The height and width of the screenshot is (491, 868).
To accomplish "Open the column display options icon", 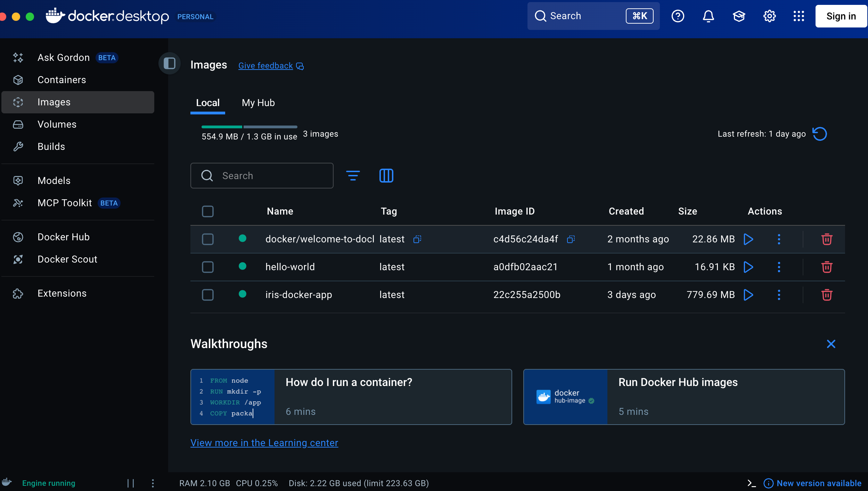I will [x=386, y=176].
